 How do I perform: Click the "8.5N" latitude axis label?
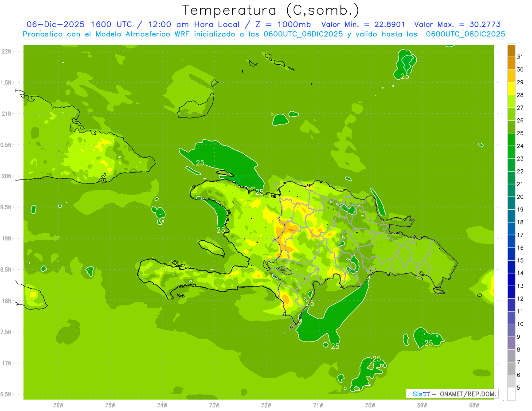pyautogui.click(x=7, y=270)
